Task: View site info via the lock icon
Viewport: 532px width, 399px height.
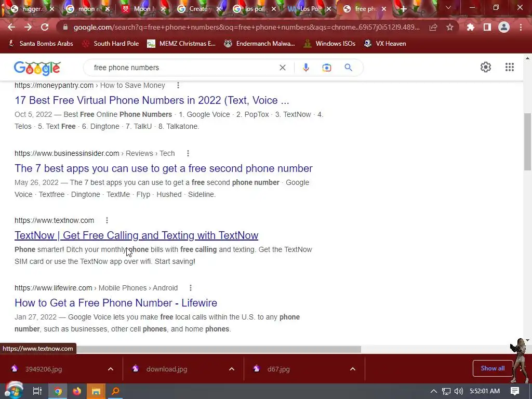Action: 65,27
